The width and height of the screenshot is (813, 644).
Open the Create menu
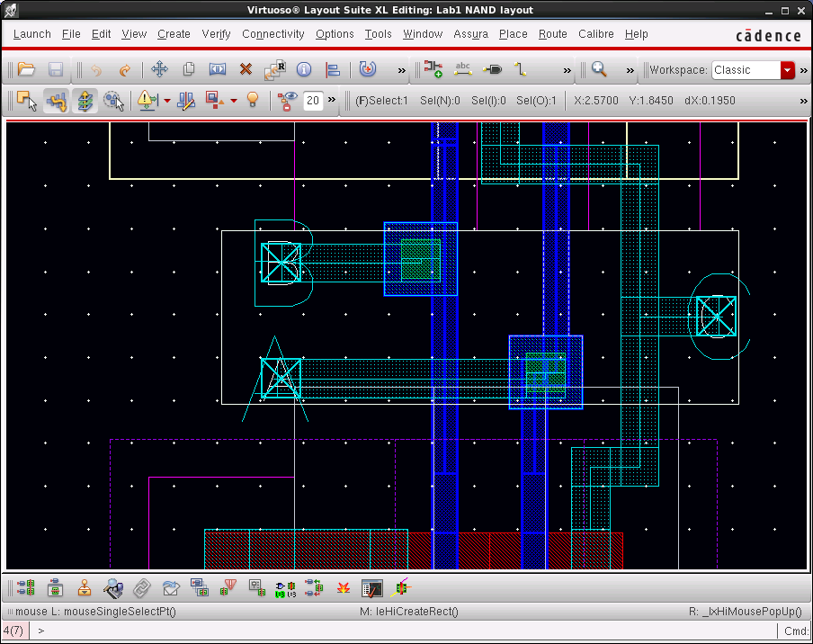tap(174, 34)
